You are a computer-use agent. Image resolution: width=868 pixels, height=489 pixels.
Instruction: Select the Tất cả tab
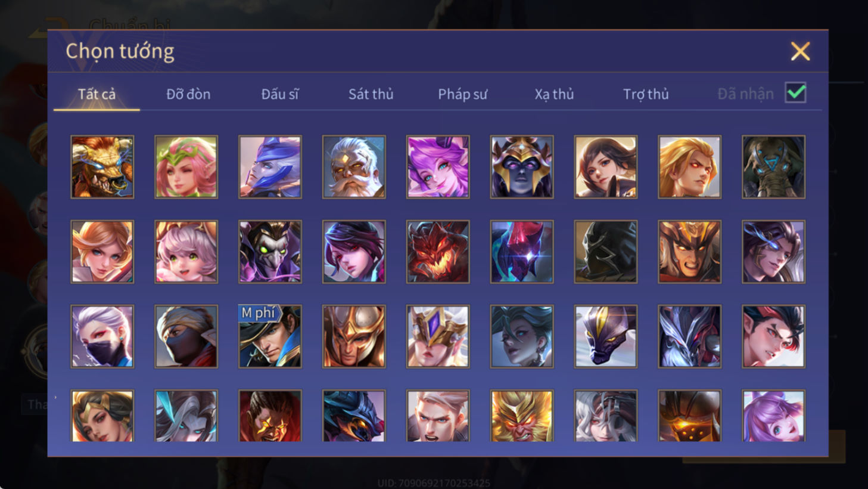pyautogui.click(x=97, y=94)
